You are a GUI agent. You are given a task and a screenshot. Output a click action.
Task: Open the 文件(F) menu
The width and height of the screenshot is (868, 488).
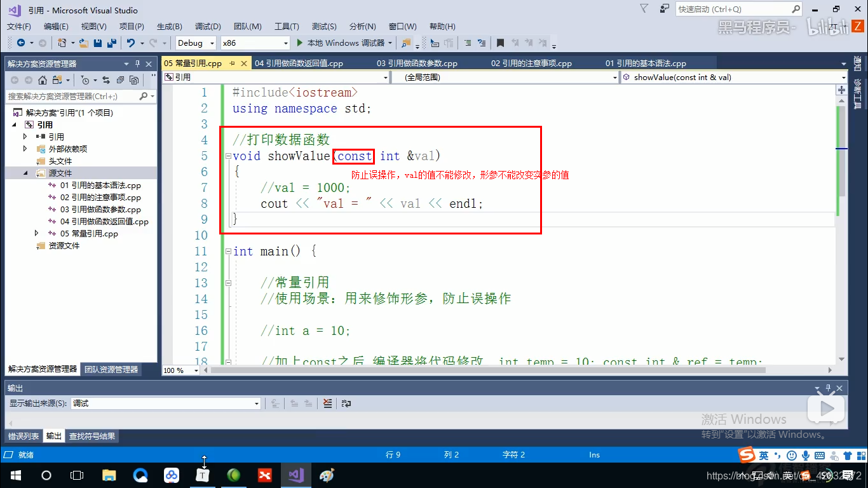tap(19, 26)
